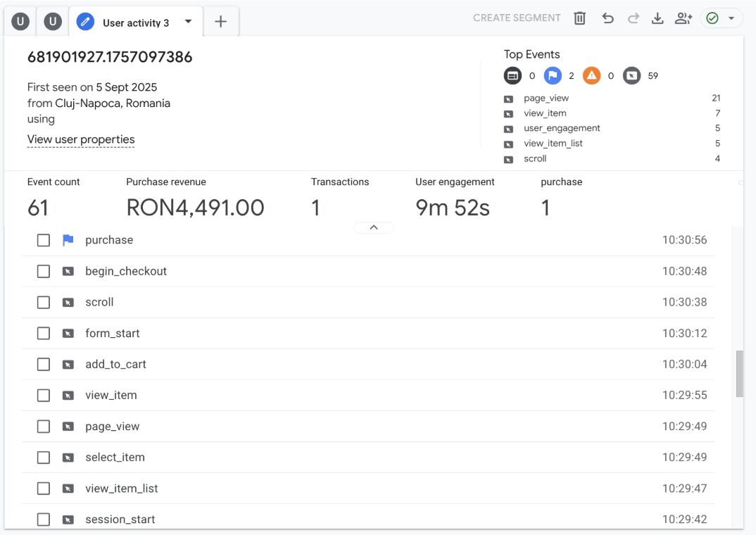Image resolution: width=756 pixels, height=535 pixels.
Task: Click the event icon on session_start row
Action: tap(68, 520)
